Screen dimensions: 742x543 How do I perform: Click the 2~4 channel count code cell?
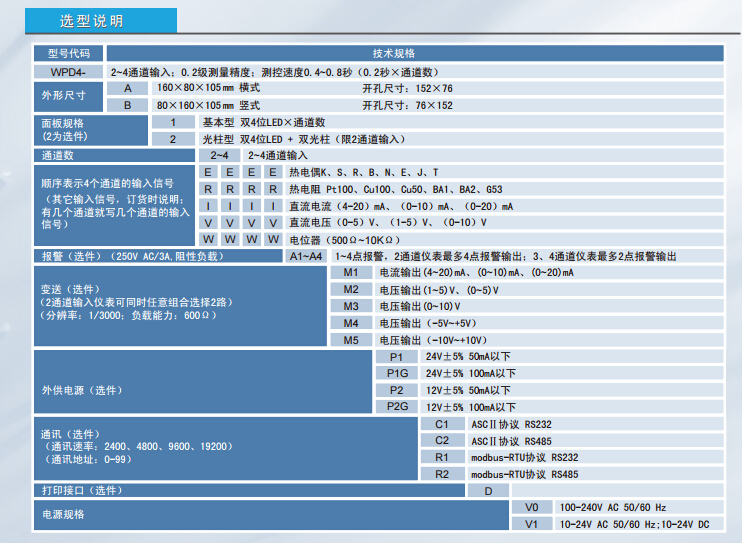(x=219, y=156)
